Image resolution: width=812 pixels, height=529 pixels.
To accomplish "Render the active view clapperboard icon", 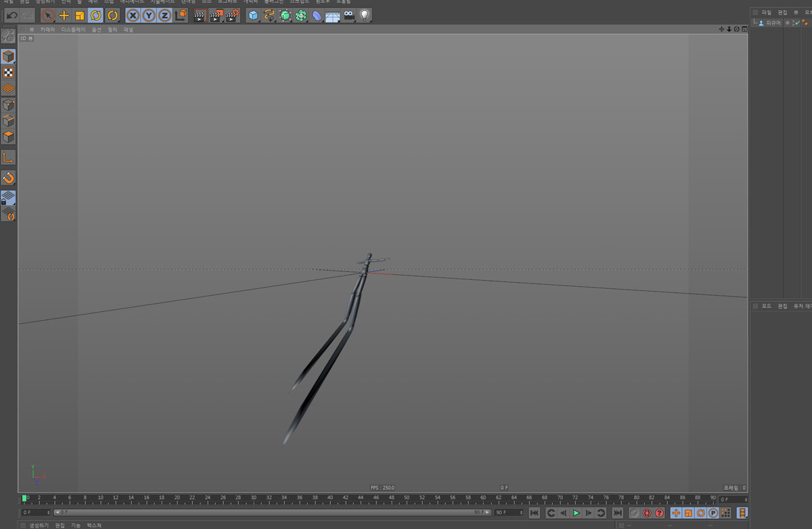I will click(x=201, y=15).
